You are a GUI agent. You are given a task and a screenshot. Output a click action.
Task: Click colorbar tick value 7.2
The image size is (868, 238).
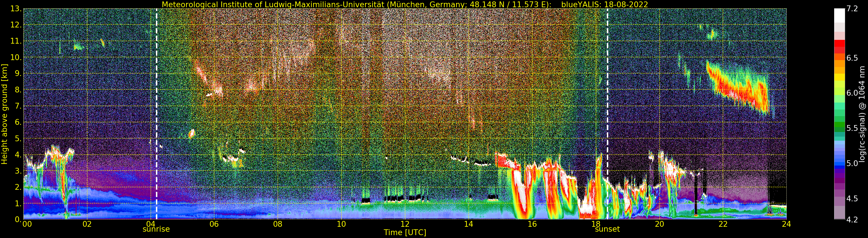(852, 9)
